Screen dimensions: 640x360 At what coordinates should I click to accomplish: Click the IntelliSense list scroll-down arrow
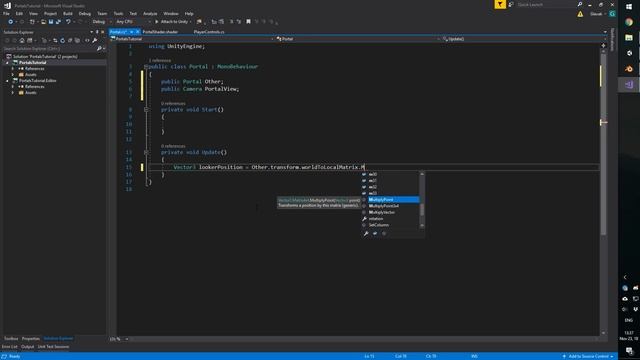pyautogui.click(x=422, y=225)
